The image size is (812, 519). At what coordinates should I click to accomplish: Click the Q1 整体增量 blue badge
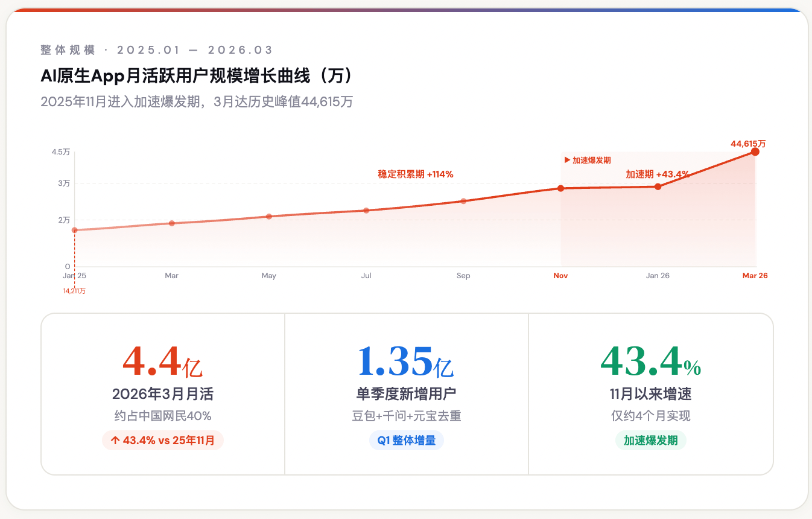[406, 441]
